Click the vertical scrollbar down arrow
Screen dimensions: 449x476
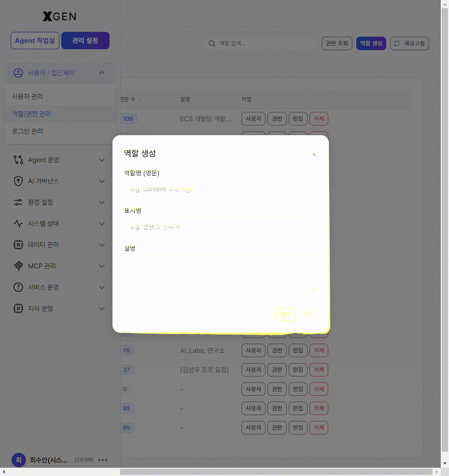coord(445,464)
